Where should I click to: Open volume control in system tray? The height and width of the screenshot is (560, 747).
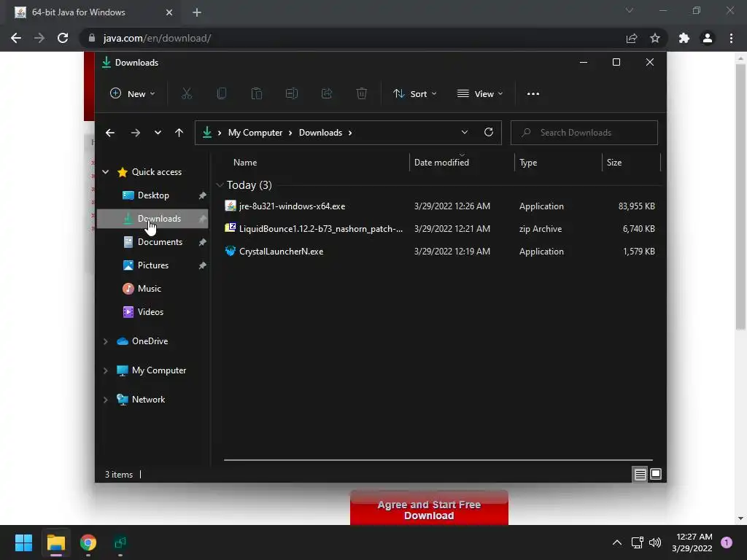tap(655, 542)
